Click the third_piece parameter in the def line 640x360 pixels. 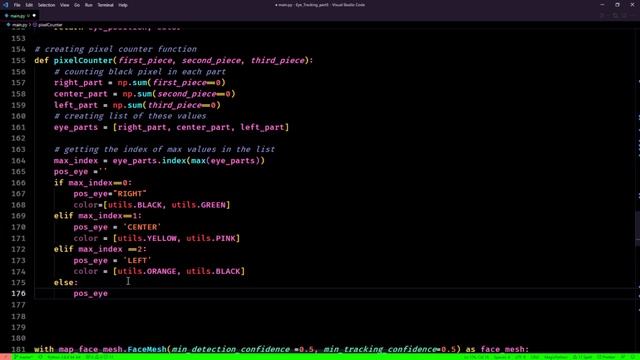pyautogui.click(x=278, y=60)
